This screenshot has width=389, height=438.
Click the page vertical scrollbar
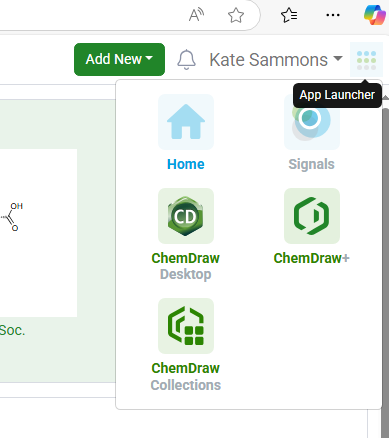pyautogui.click(x=385, y=267)
